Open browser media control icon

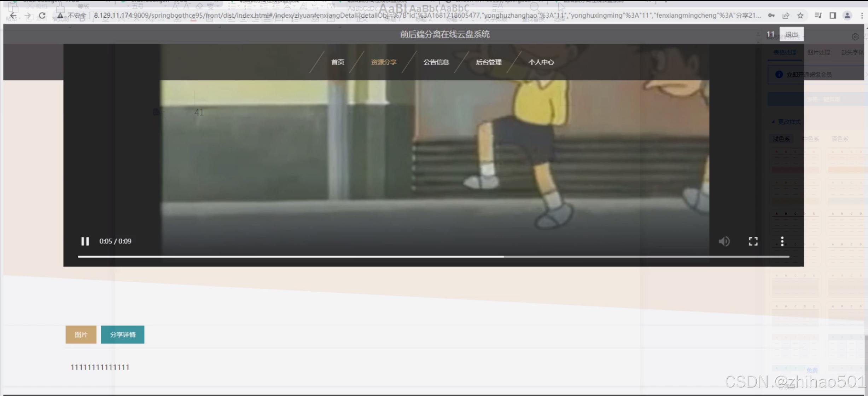point(818,16)
